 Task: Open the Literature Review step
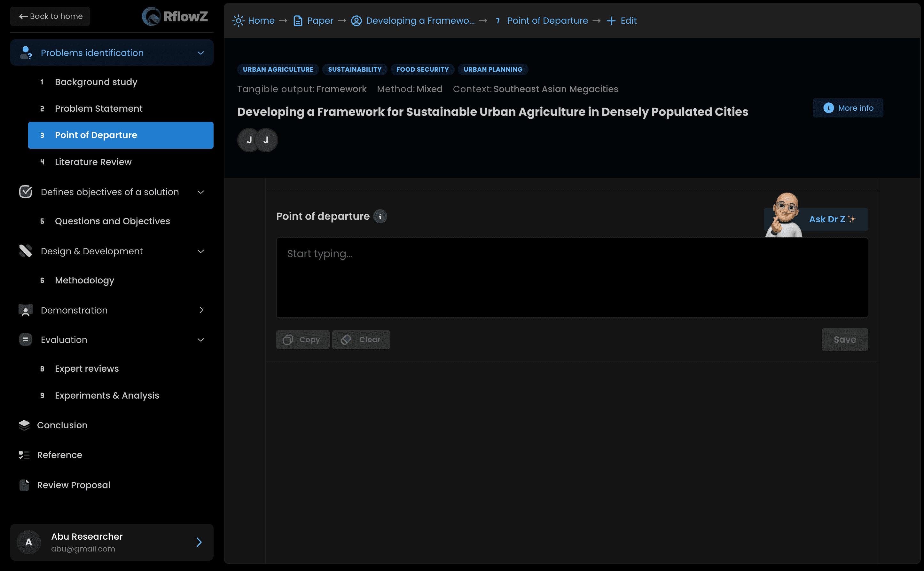[93, 162]
